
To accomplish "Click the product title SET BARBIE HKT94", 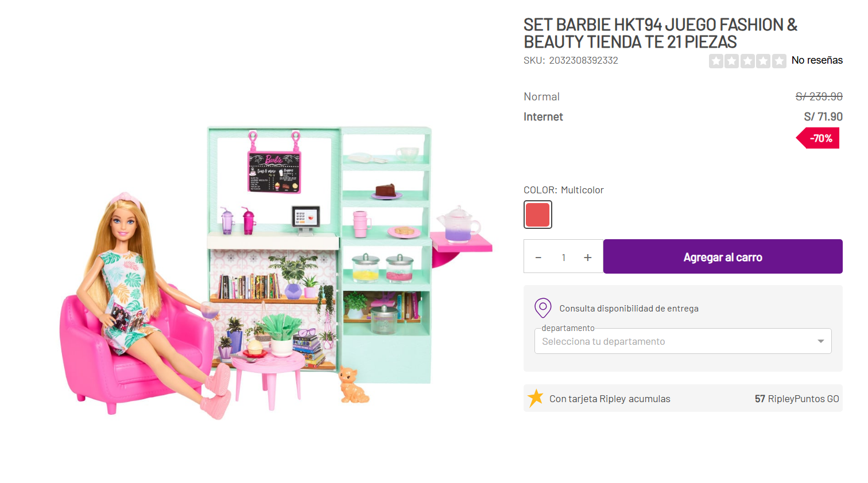I will point(660,33).
